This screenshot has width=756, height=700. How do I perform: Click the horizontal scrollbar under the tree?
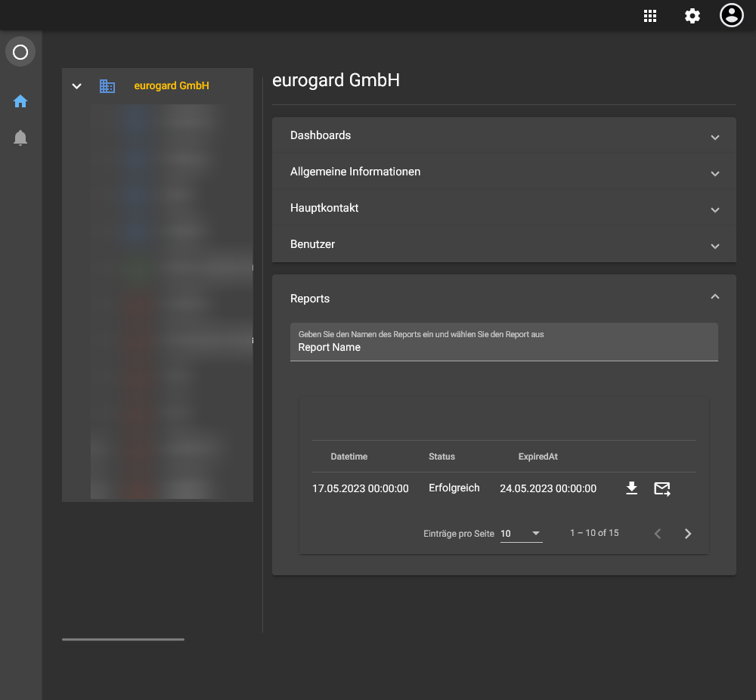click(x=123, y=640)
